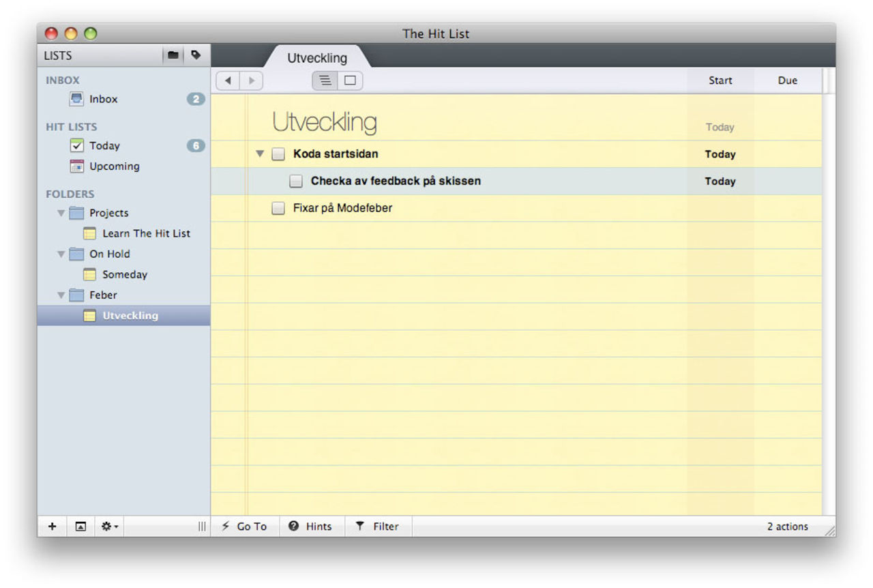Tick the Fixar på Modefeber checkbox
The image size is (873, 588).
pyautogui.click(x=278, y=208)
